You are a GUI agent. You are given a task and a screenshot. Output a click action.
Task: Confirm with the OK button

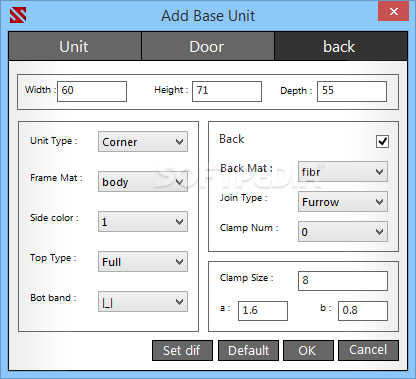coord(308,350)
